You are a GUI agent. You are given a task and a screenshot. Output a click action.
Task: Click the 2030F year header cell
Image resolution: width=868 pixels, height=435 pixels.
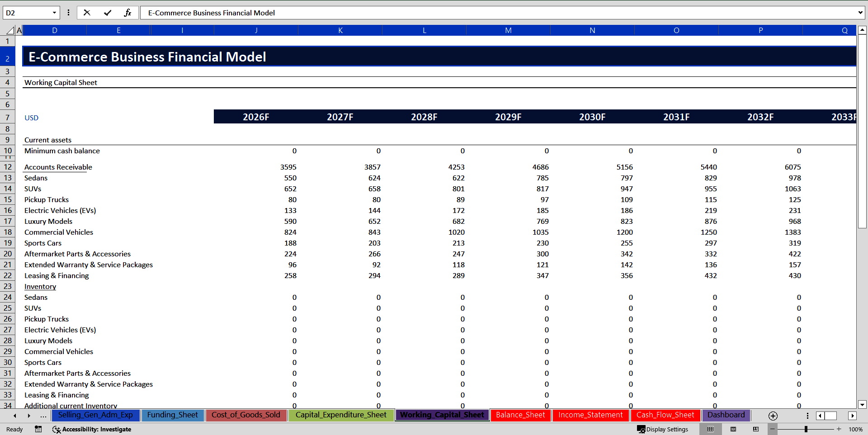pyautogui.click(x=592, y=117)
